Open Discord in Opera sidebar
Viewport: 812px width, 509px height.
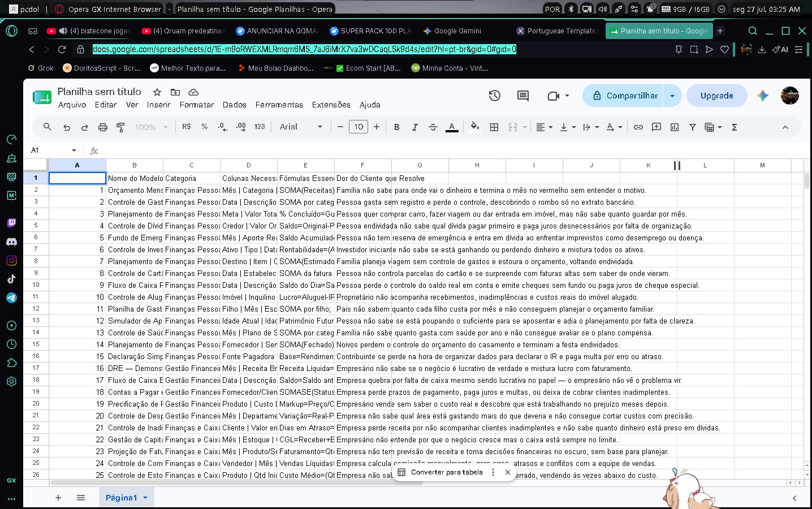tap(11, 241)
